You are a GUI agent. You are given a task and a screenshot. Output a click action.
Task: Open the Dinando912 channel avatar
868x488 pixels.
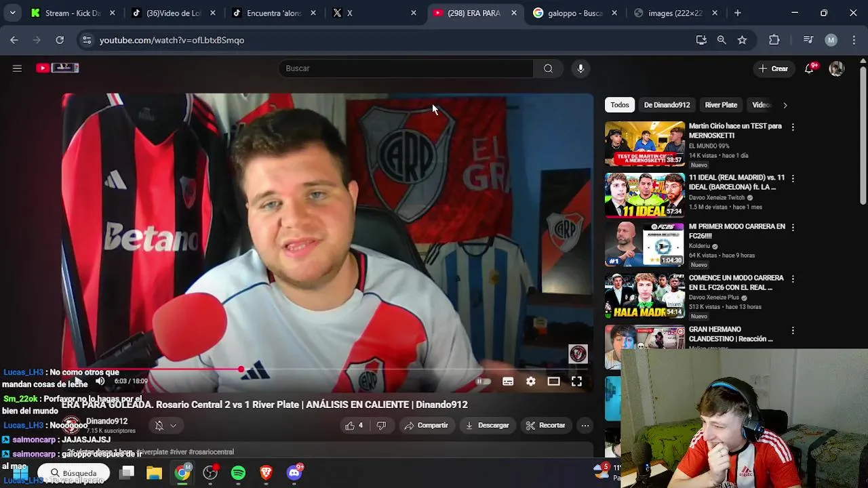pyautogui.click(x=72, y=426)
